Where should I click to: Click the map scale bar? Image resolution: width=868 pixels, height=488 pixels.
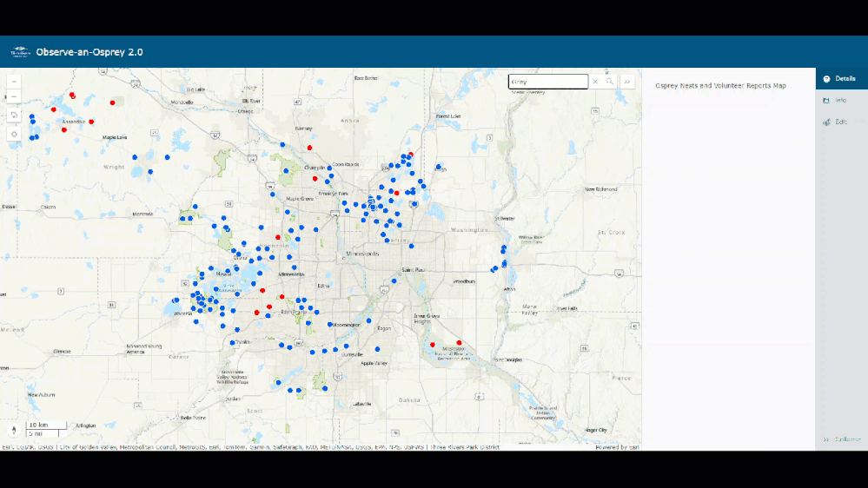click(46, 429)
